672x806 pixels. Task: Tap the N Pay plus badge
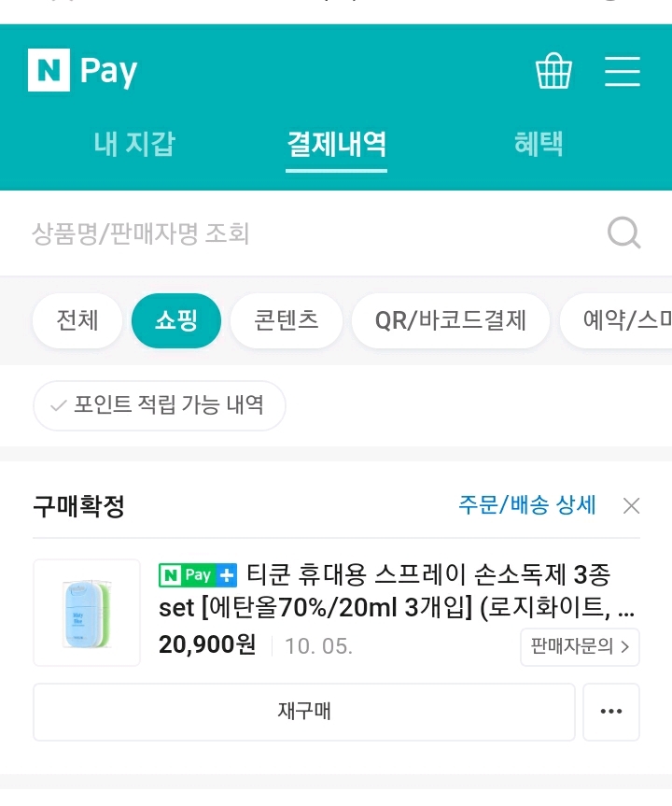pyautogui.click(x=198, y=574)
